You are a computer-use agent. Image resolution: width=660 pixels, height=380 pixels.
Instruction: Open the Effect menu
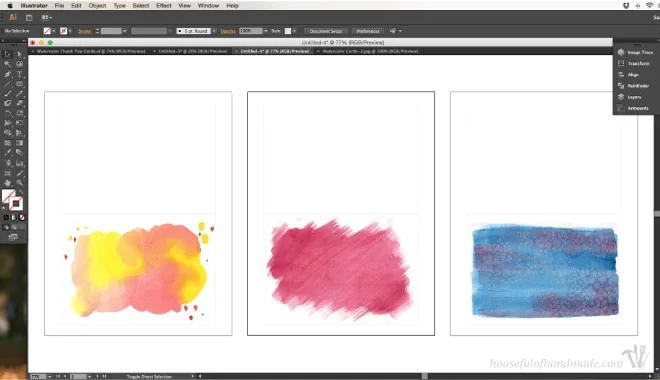pyautogui.click(x=163, y=5)
